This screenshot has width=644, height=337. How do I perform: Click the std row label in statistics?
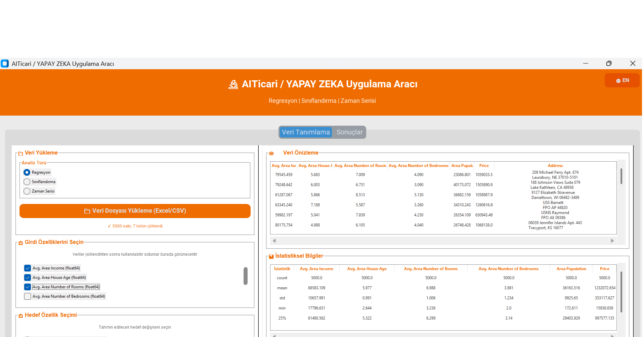tap(282, 298)
